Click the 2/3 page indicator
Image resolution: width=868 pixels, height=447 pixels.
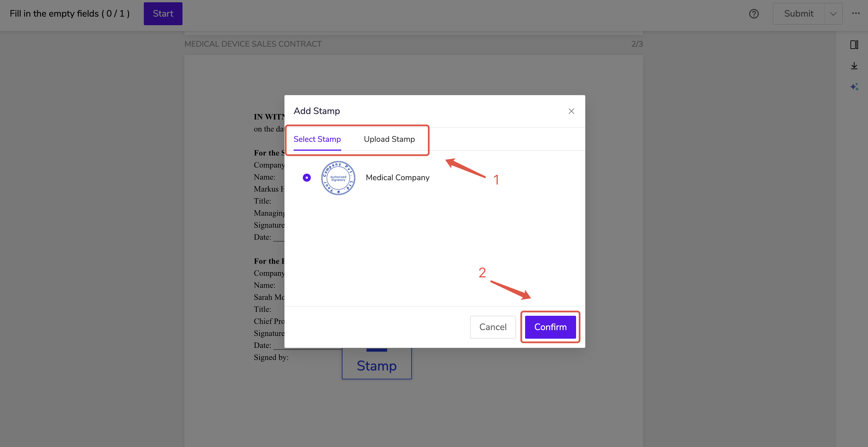coord(637,44)
